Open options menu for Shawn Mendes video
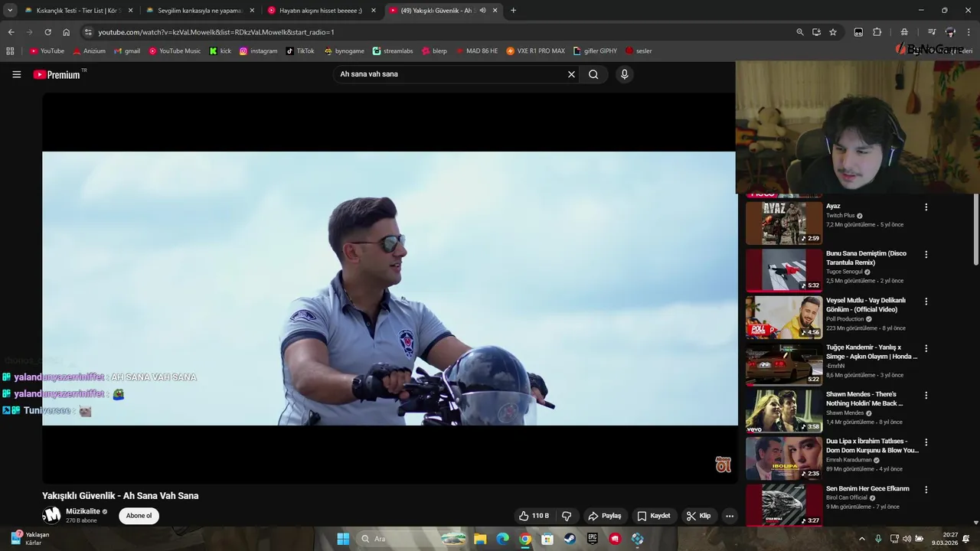The image size is (980, 551). pos(926,396)
